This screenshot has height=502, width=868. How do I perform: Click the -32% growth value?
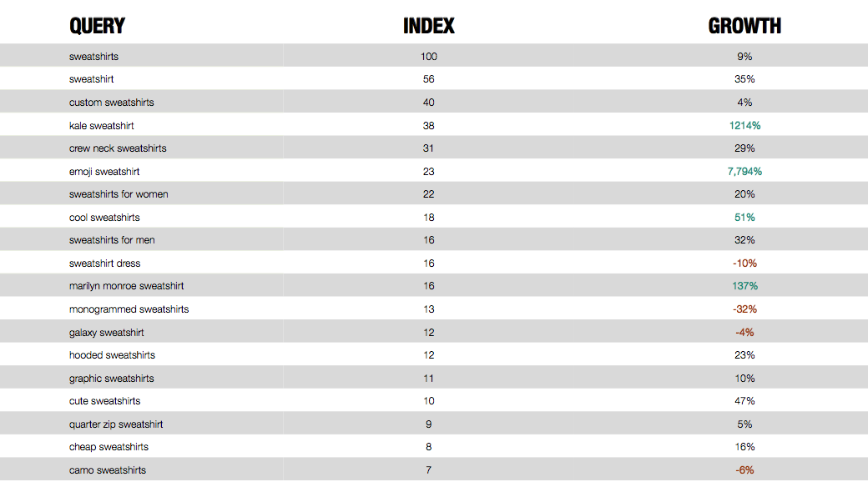click(744, 309)
